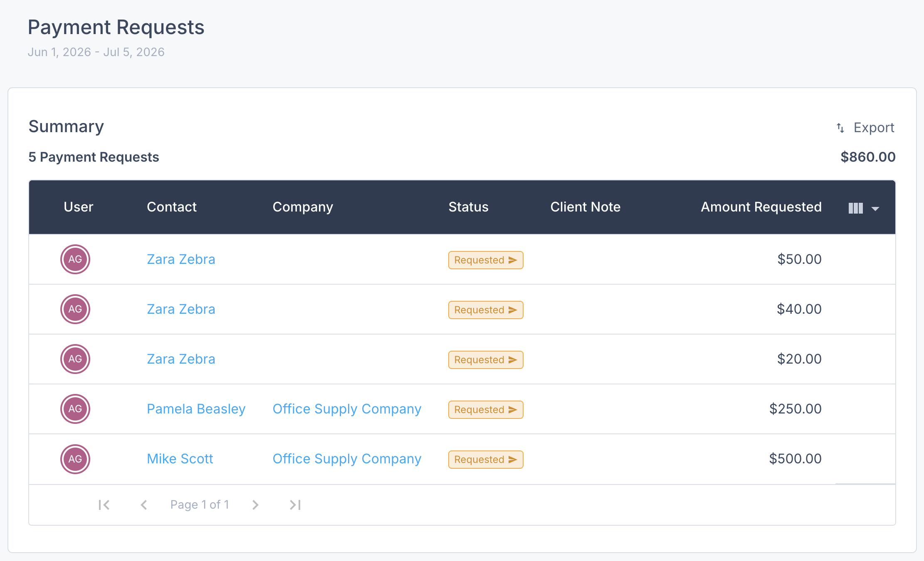This screenshot has height=561, width=924.
Task: Click the $860.00 total amount
Action: (868, 157)
